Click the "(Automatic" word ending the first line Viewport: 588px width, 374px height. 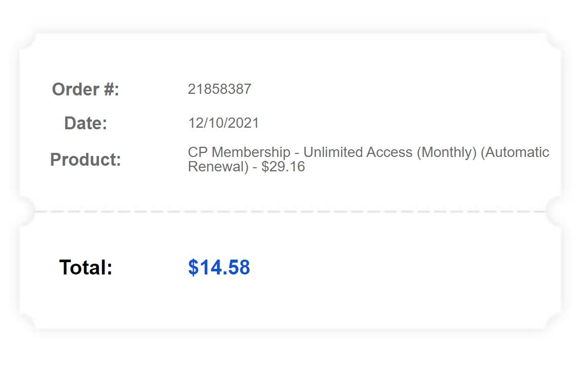(515, 152)
